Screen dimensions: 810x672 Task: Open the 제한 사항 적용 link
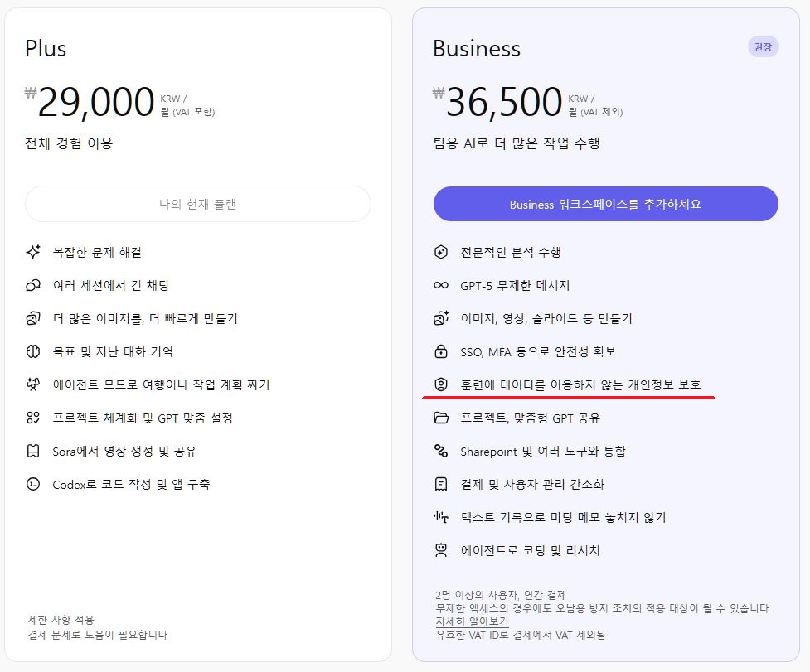click(61, 620)
